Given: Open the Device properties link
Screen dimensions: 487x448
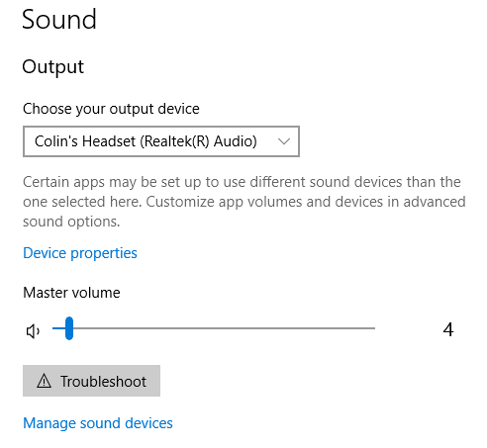Looking at the screenshot, I should (80, 253).
